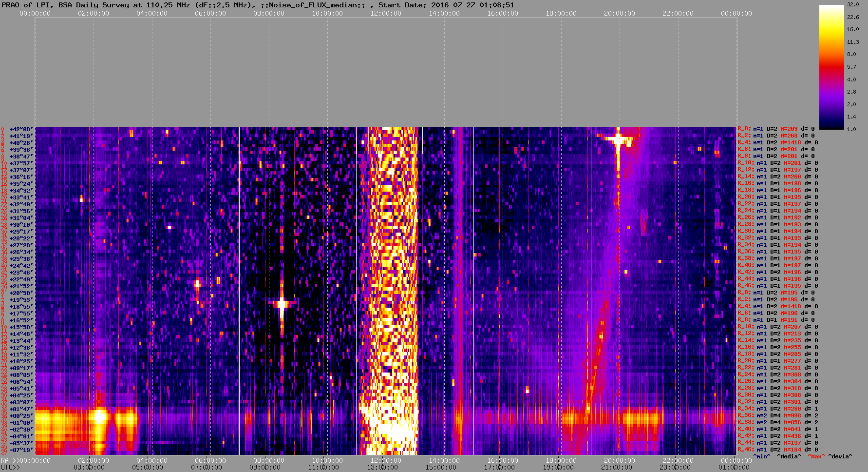The width and height of the screenshot is (868, 472).
Task: Click the UTC tick label 17:00:00
Action: click(x=499, y=467)
